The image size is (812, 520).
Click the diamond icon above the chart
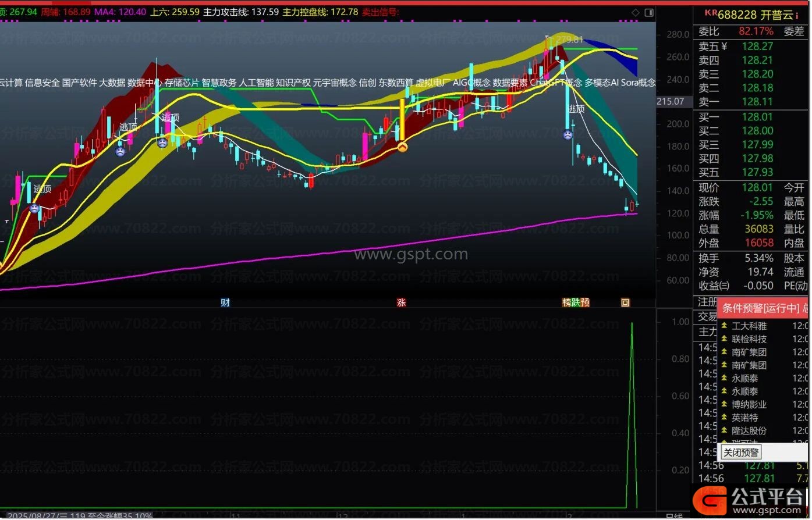click(635, 12)
